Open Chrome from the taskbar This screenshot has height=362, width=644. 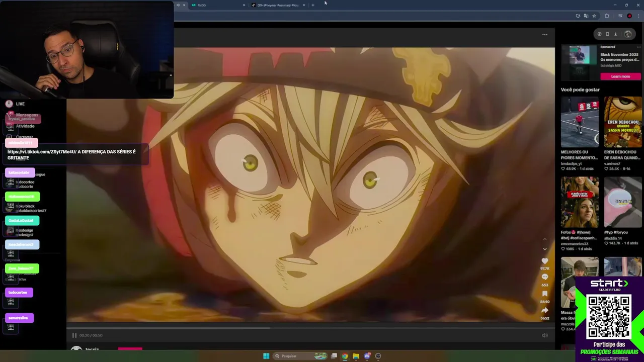345,356
